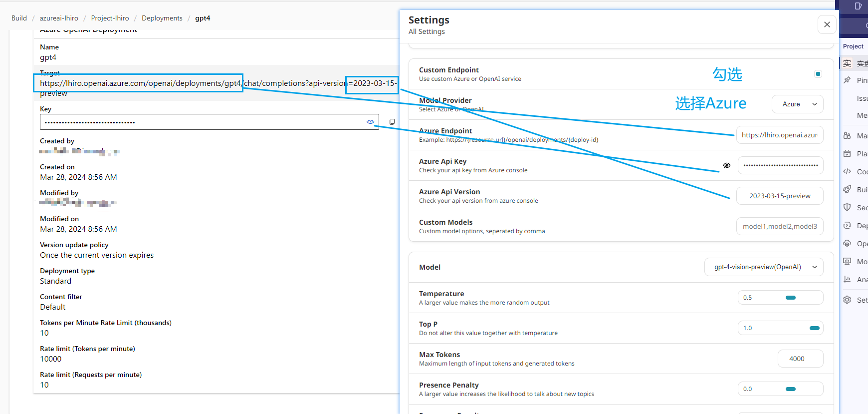Open the azureai-lhiro breadcrumb link
The height and width of the screenshot is (414, 868).
tap(59, 18)
